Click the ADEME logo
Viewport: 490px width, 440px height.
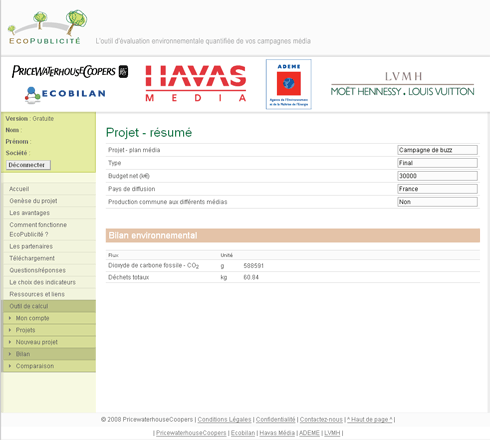pos(289,84)
